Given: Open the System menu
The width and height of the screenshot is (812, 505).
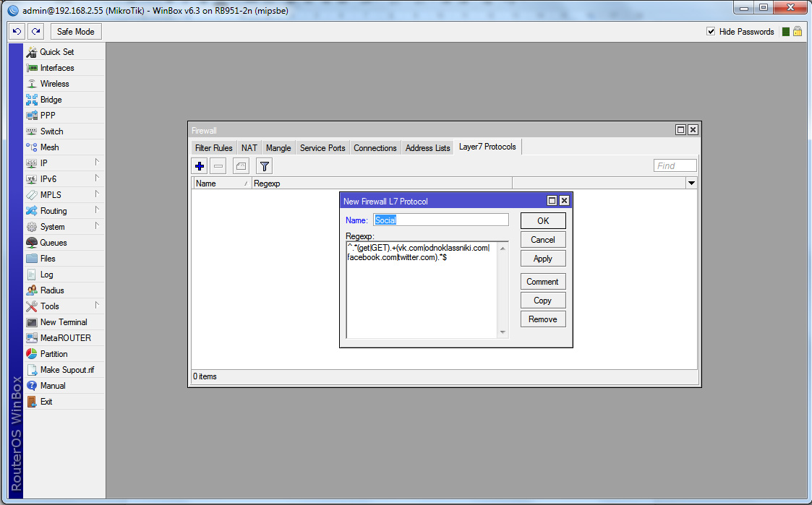Looking at the screenshot, I should click(x=64, y=227).
